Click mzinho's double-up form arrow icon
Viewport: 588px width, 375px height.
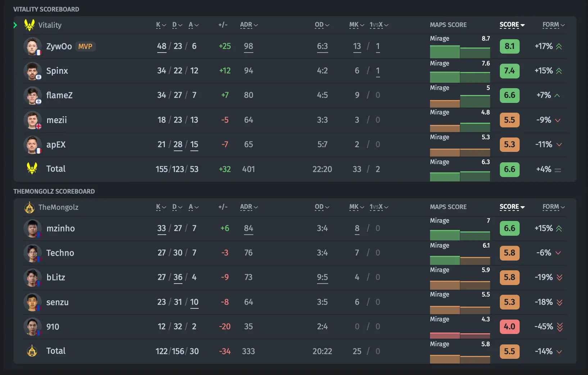[x=559, y=229]
